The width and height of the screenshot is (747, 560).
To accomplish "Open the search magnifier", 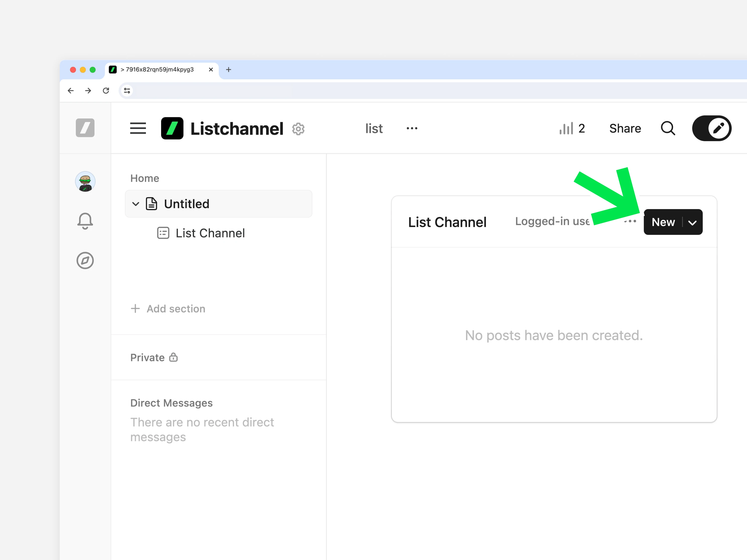I will 668,128.
